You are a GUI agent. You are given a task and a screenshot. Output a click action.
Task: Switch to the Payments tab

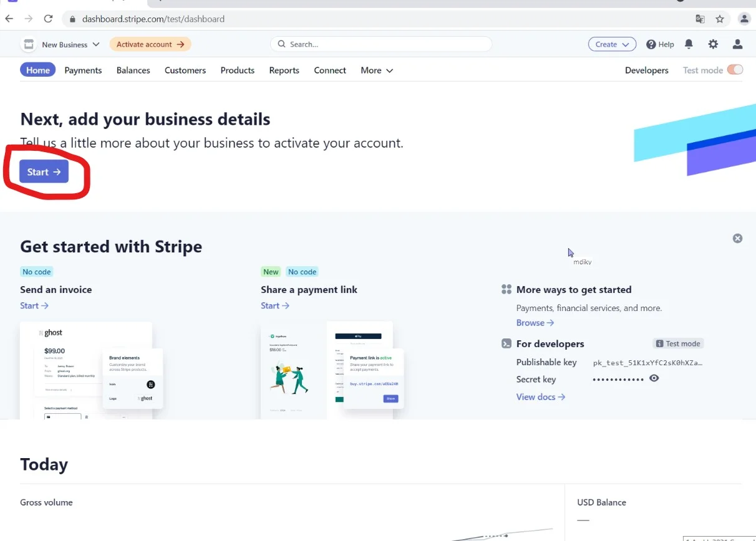(83, 70)
